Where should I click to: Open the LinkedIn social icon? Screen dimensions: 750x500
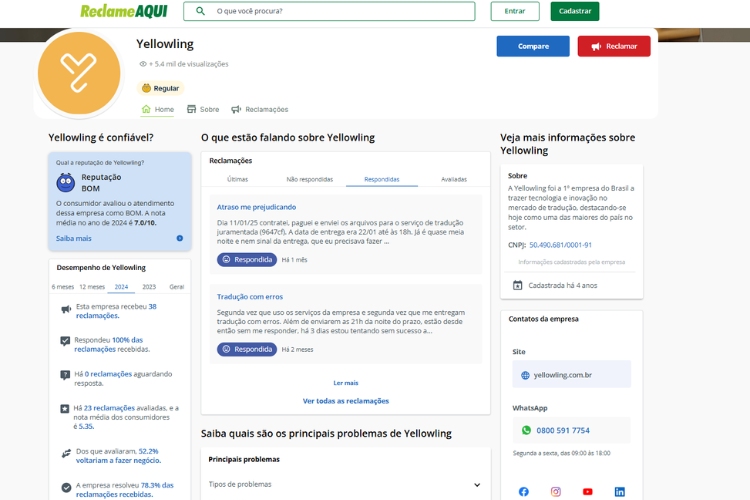(x=619, y=491)
